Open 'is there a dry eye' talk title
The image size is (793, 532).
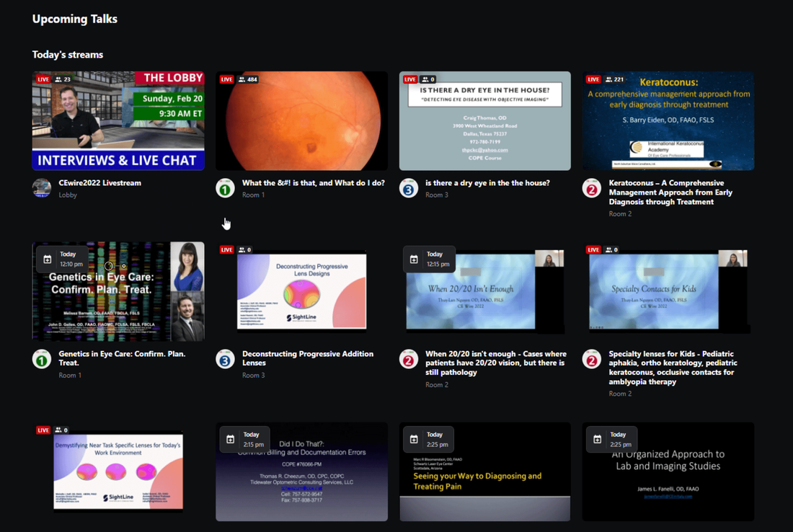click(x=487, y=183)
